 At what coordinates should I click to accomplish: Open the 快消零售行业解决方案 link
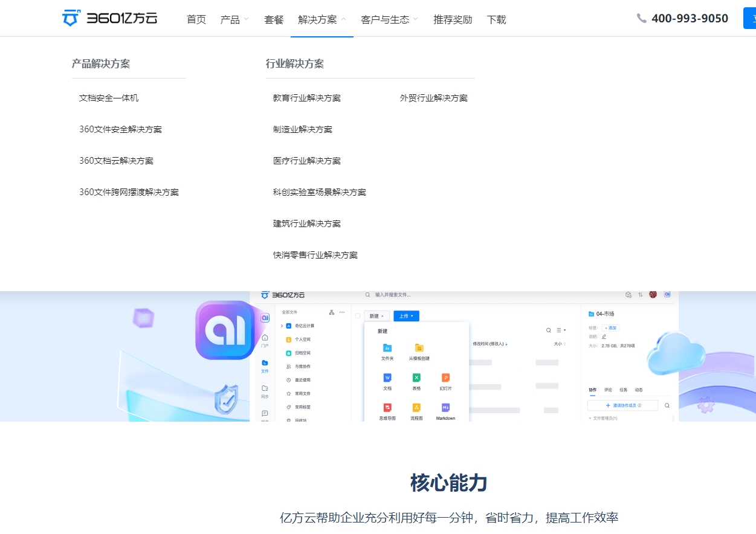(315, 255)
